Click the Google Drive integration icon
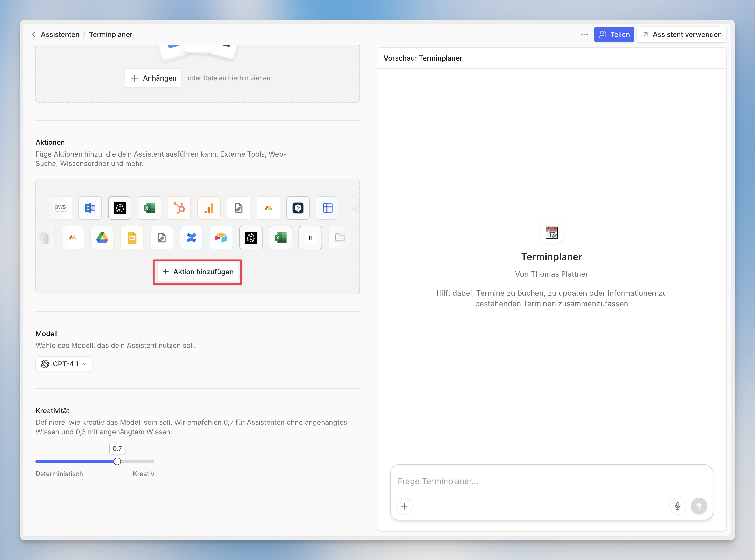Screen dimensions: 755x560 102,238
